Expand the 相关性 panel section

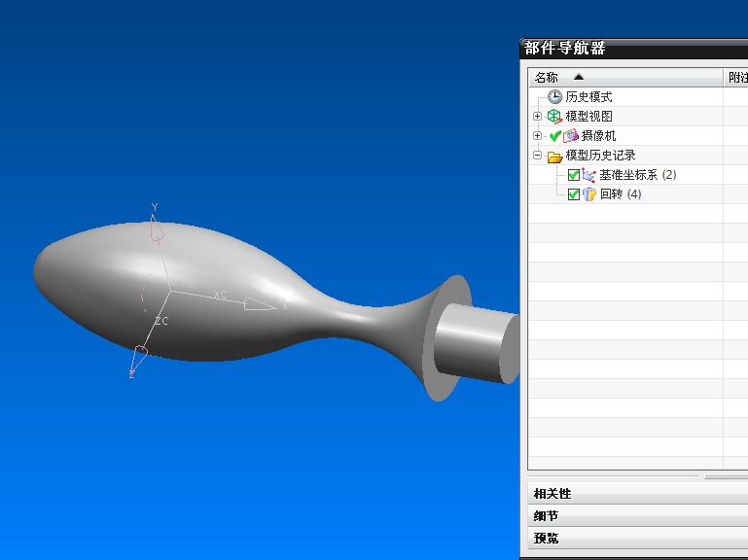pyautogui.click(x=638, y=493)
